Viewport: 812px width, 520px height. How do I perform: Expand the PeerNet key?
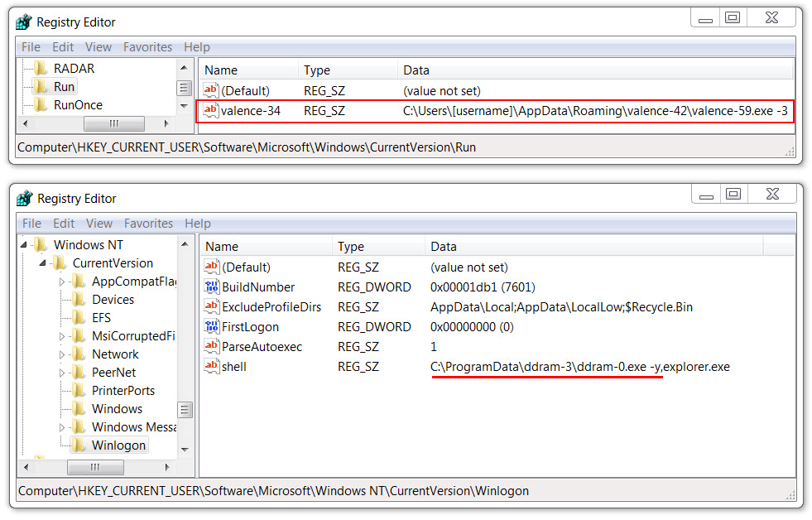(62, 373)
